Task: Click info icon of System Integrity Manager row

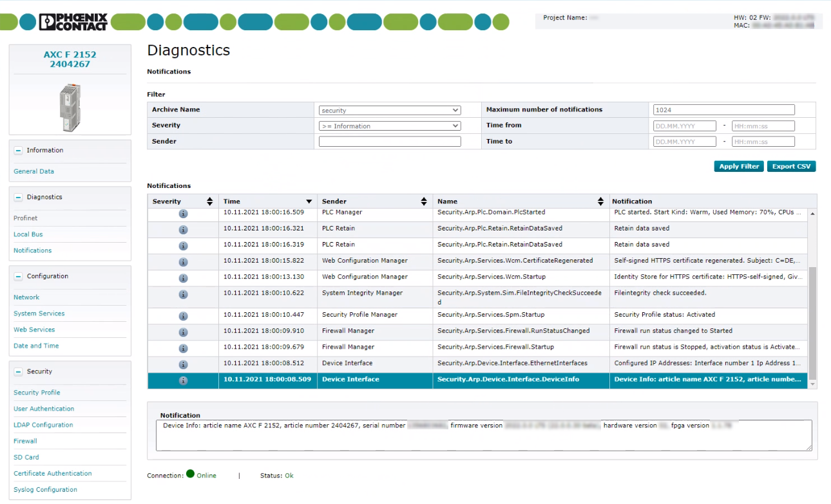Action: (183, 294)
